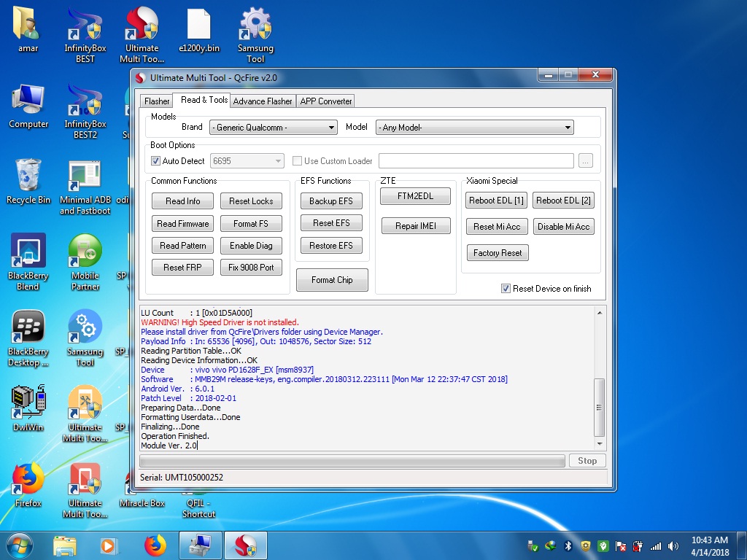Open File Explorer from the taskbar
Image resolution: width=747 pixels, height=560 pixels.
[65, 546]
